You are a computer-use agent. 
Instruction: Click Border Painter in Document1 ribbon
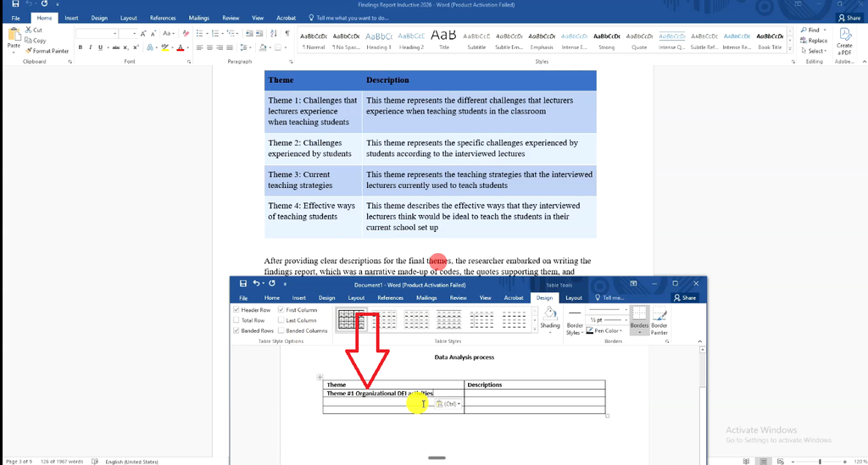[x=659, y=321]
